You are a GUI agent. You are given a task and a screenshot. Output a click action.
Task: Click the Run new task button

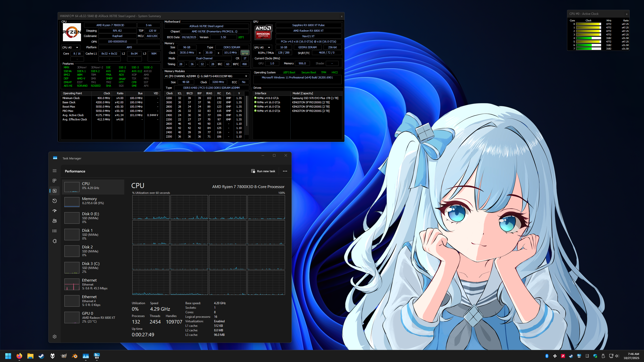(x=263, y=171)
